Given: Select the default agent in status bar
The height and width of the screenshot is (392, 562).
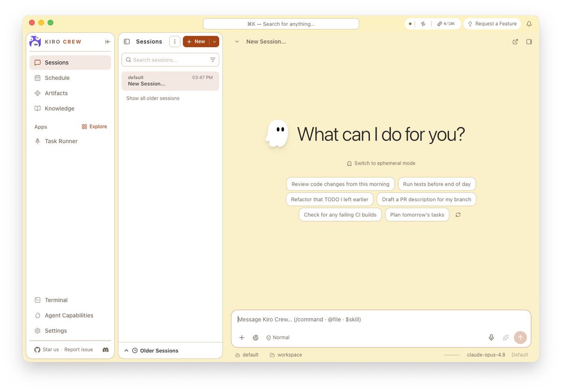Looking at the screenshot, I should coord(247,355).
